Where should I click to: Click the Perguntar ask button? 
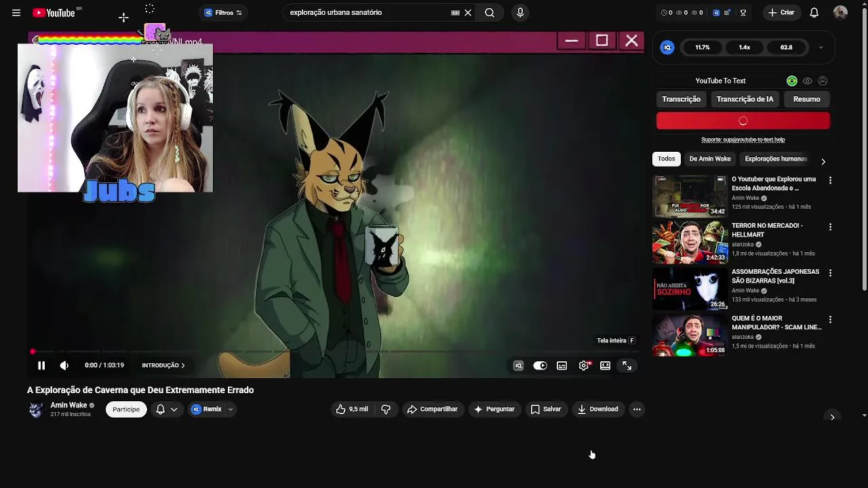click(x=494, y=409)
